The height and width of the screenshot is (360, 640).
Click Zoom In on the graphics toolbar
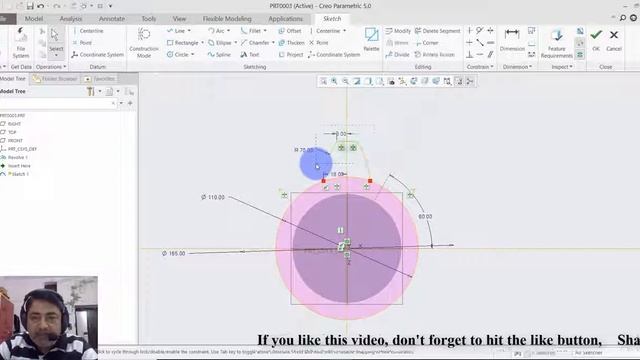(x=334, y=81)
